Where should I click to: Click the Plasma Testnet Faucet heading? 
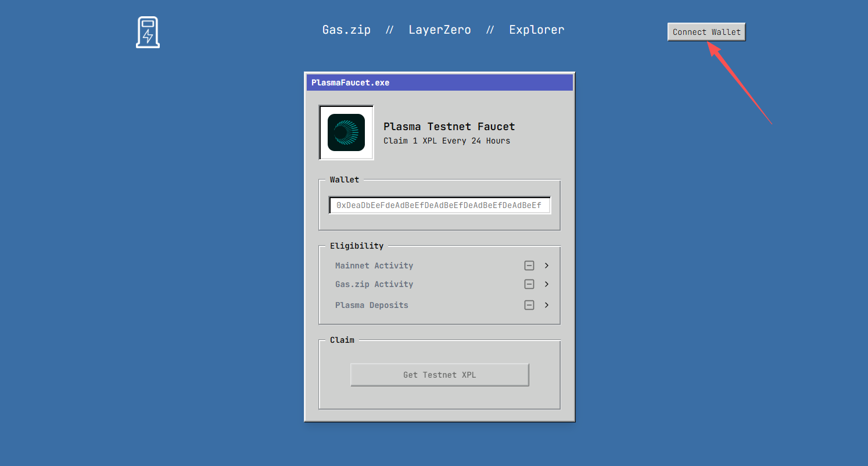point(449,127)
